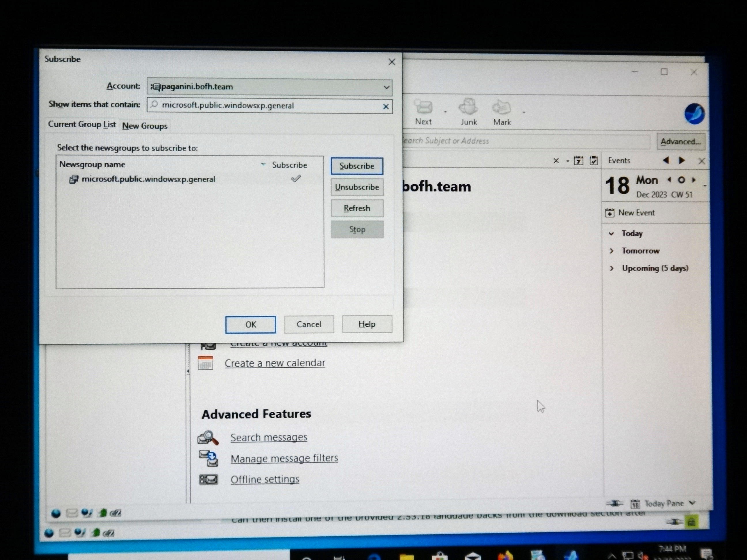Expand the Upcoming (5 days) section

click(612, 268)
